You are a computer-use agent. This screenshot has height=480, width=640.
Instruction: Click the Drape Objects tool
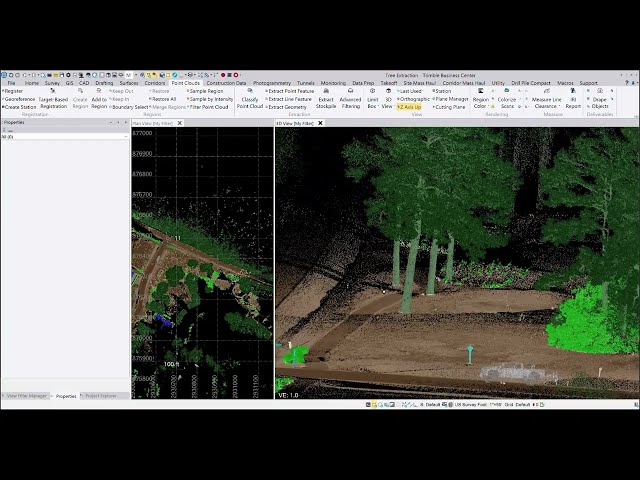pyautogui.click(x=600, y=99)
